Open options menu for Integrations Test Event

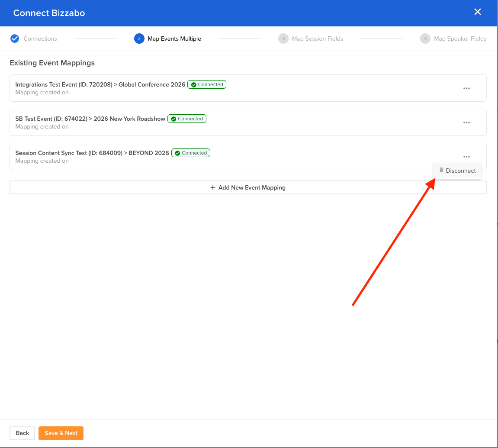(x=466, y=88)
